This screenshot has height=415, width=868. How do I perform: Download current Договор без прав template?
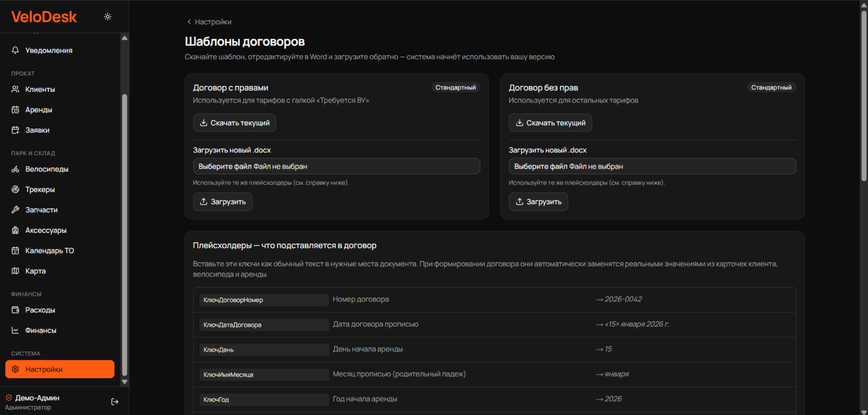click(x=550, y=123)
